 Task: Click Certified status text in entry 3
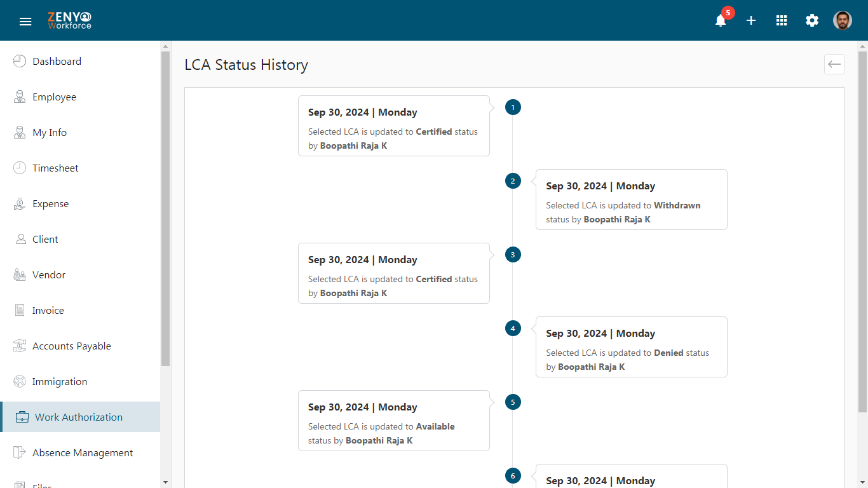434,279
